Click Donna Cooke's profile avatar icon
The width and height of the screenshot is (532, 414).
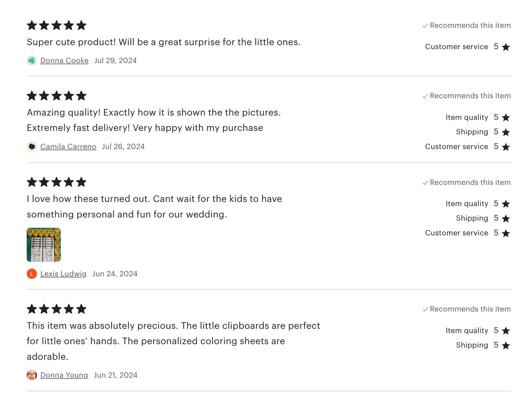[32, 60]
